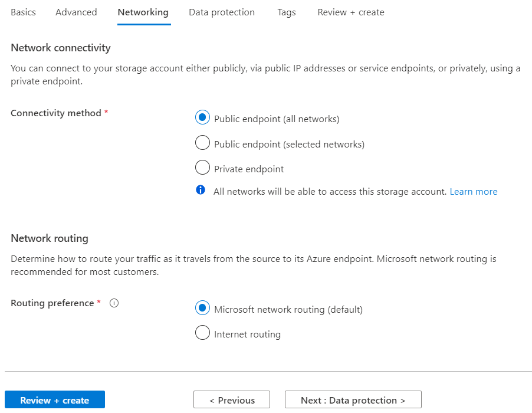Image resolution: width=532 pixels, height=413 pixels.
Task: Open the Tags tab
Action: coord(287,12)
